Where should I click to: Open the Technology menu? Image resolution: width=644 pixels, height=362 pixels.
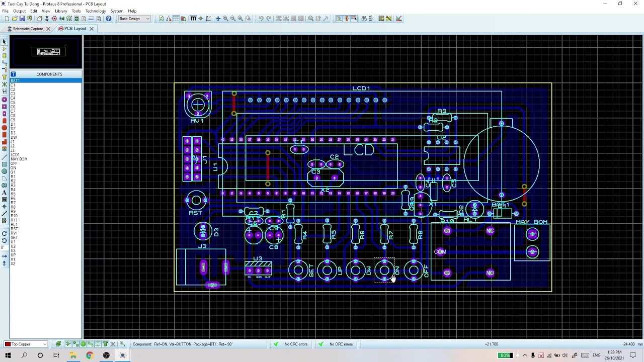pos(95,11)
